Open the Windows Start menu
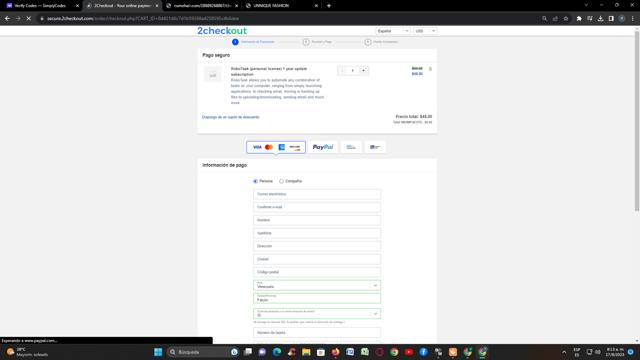640x360 pixels. [158, 352]
